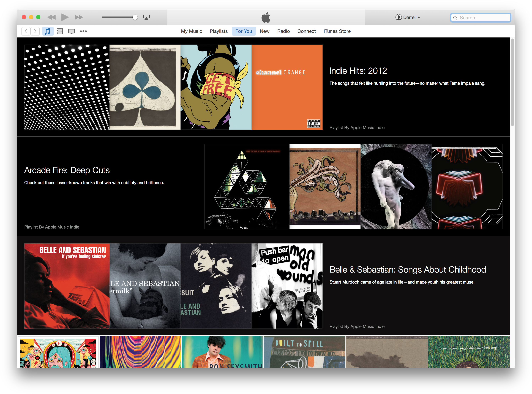Open the Connect tab
The image size is (532, 394).
coord(306,31)
